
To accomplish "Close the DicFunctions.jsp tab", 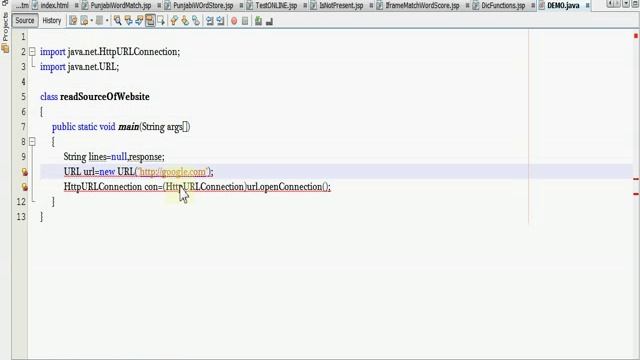I will coord(533,5).
